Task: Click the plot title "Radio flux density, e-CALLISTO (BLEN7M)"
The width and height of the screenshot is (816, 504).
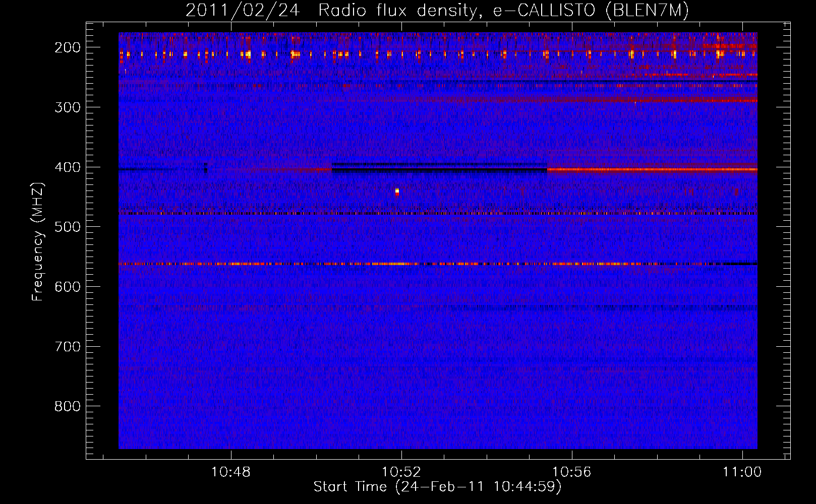Action: pos(503,11)
